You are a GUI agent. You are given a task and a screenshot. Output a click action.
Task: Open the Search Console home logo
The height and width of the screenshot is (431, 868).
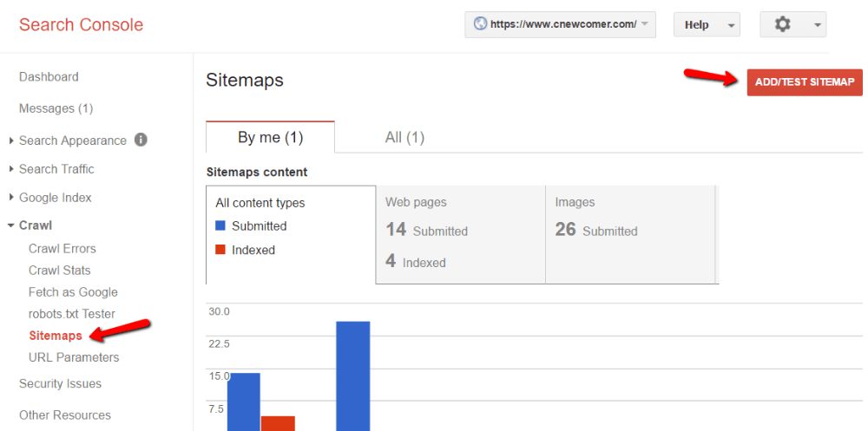(x=81, y=25)
